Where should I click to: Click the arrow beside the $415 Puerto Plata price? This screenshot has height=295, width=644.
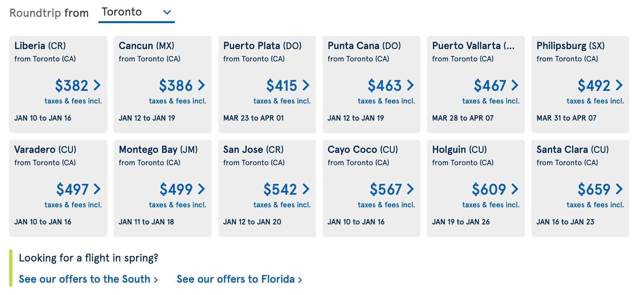click(306, 85)
